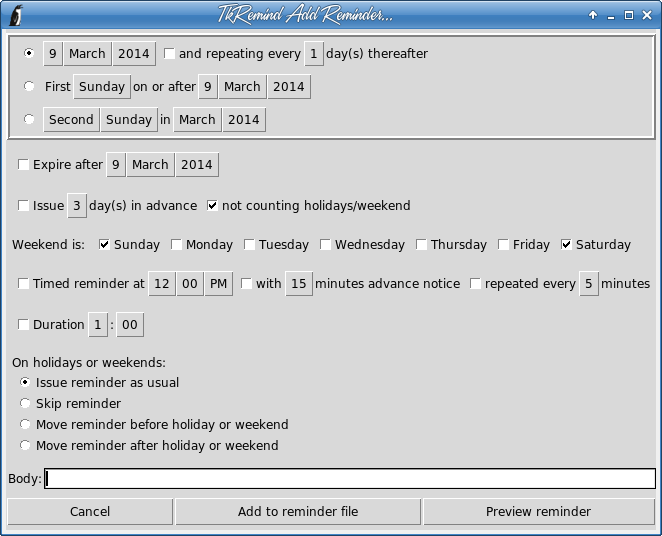This screenshot has width=662, height=536.
Task: Open the repeat minutes dropdown showing 5
Action: (x=589, y=284)
